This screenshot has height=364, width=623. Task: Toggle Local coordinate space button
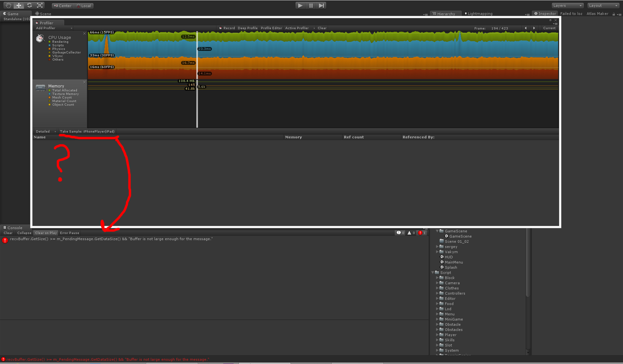click(83, 6)
